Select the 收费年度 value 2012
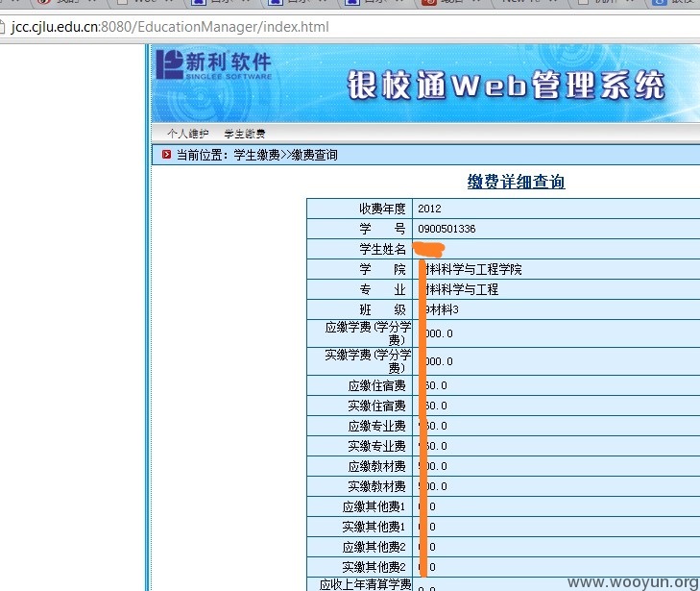Screen dimensions: 700x591 429,209
